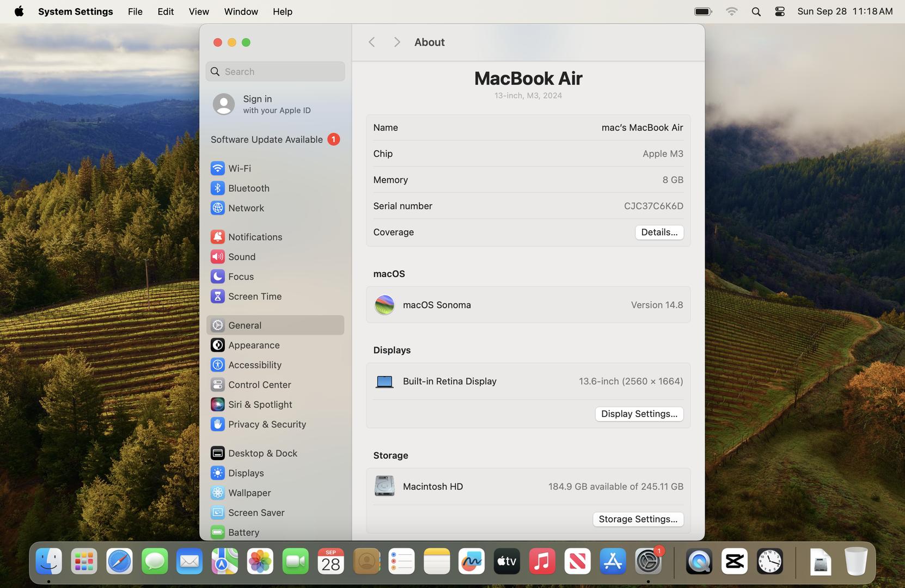Launch FaceTime from the Dock

pos(296,561)
